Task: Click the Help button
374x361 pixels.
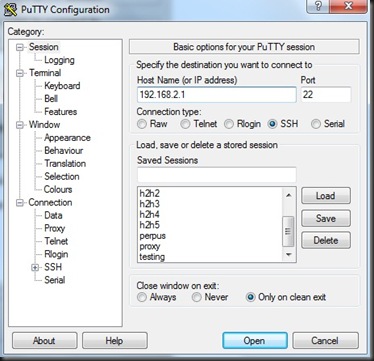Action: pos(115,341)
